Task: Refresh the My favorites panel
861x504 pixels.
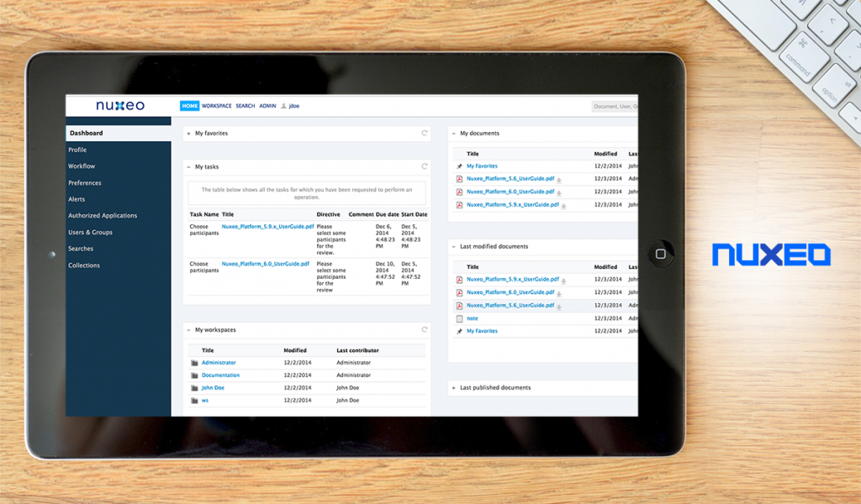Action: coord(425,134)
